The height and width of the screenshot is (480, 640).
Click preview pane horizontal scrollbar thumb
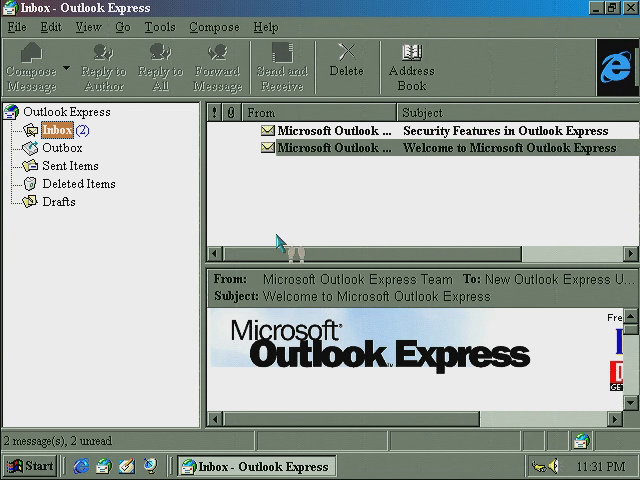(x=351, y=419)
